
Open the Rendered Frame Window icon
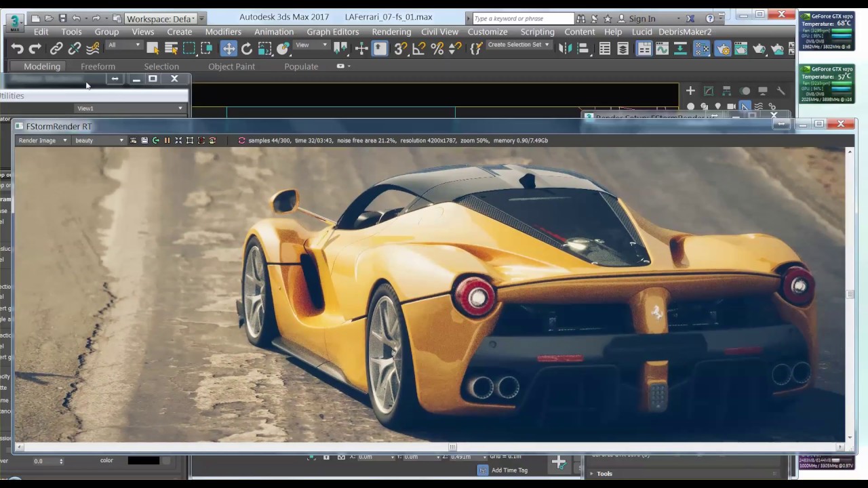[741, 48]
